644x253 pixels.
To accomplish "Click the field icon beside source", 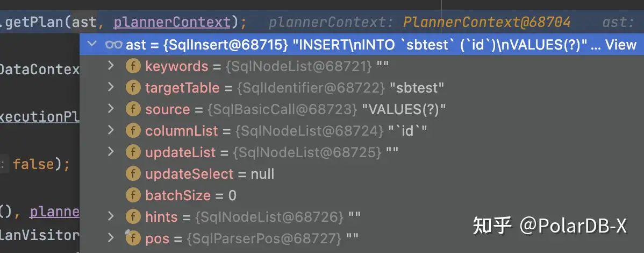I will (133, 109).
